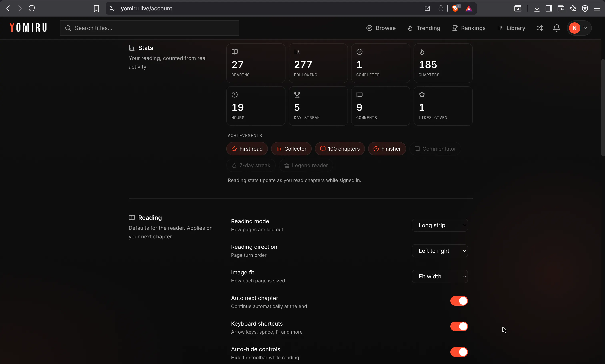
Task: Bookmark this page using the bookmark icon
Action: [96, 8]
